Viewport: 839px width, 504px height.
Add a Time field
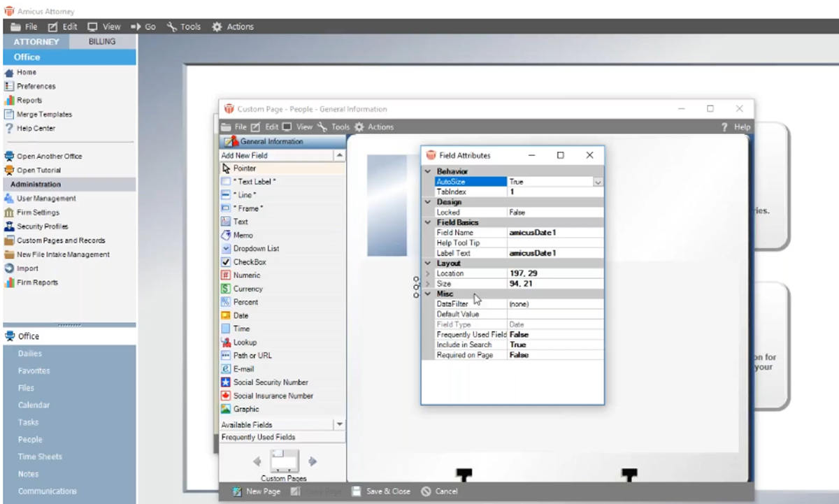[x=282, y=329]
